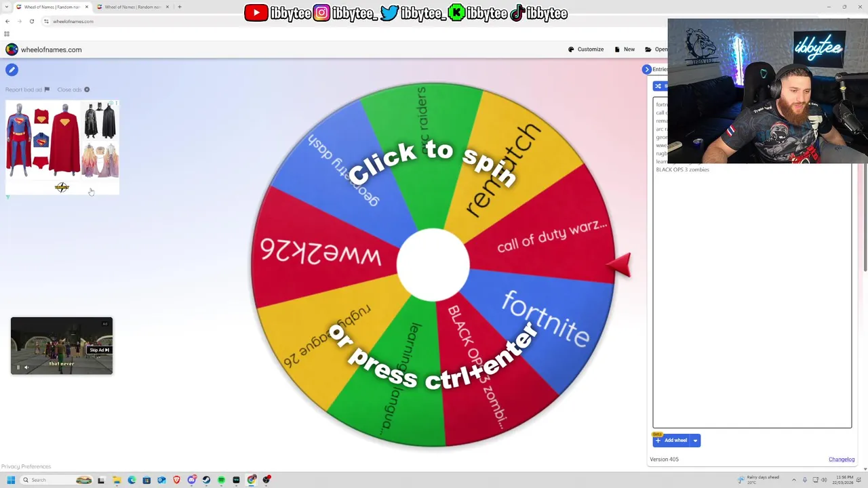
Task: Click the taskbar Search box
Action: (x=56, y=480)
